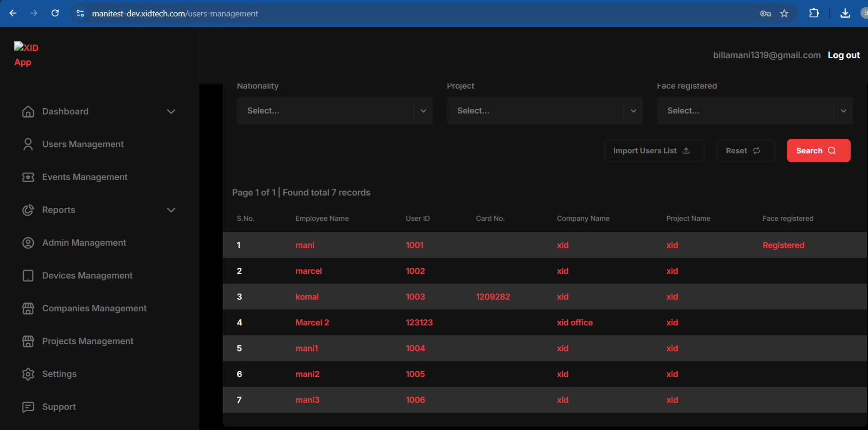
Task: Expand the Dashboard submenu chevron
Action: pyautogui.click(x=171, y=112)
